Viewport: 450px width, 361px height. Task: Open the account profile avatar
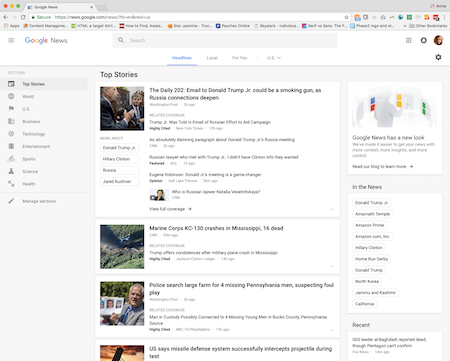coord(438,40)
